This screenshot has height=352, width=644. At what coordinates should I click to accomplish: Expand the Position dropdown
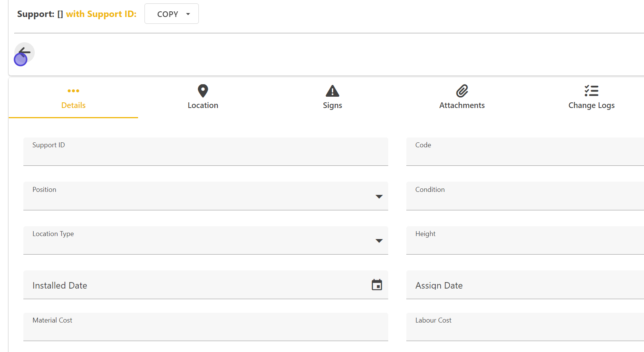[x=379, y=196]
